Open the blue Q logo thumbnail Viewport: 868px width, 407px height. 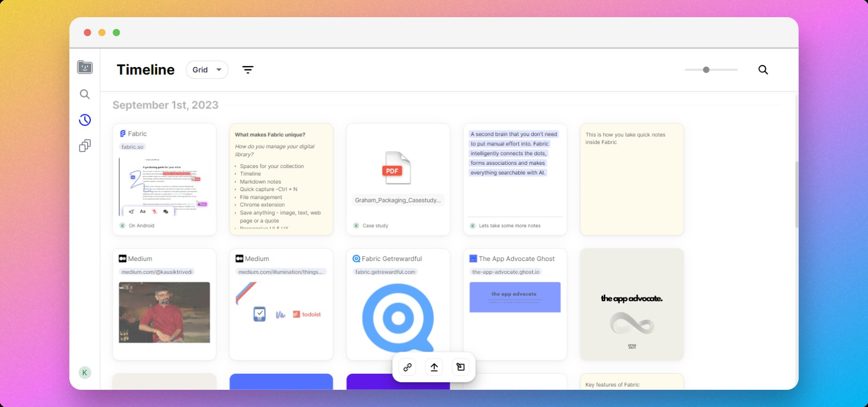[x=398, y=317]
